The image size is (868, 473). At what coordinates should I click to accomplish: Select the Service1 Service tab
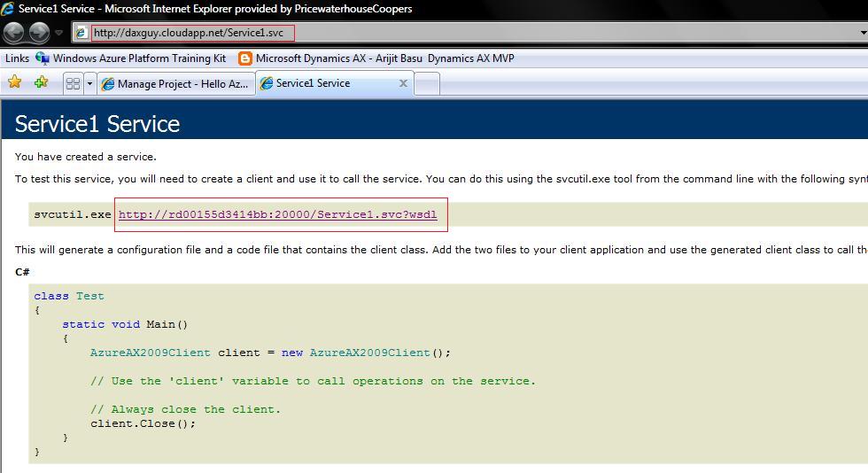click(x=335, y=83)
